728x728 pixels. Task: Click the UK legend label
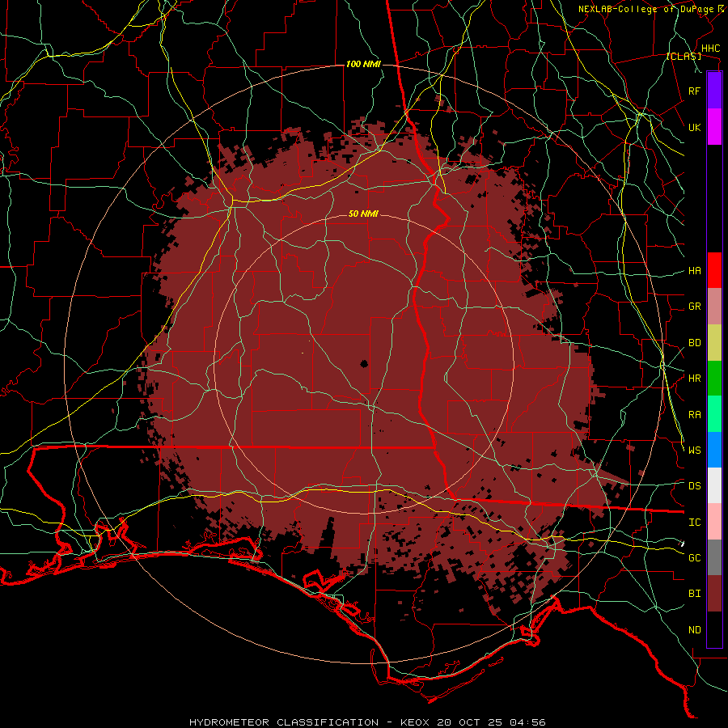point(694,127)
